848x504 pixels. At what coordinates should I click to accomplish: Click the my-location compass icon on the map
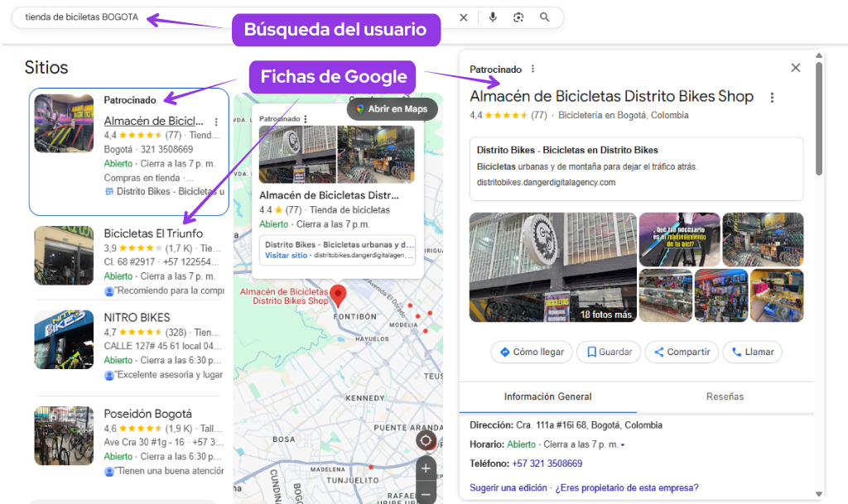click(x=426, y=441)
